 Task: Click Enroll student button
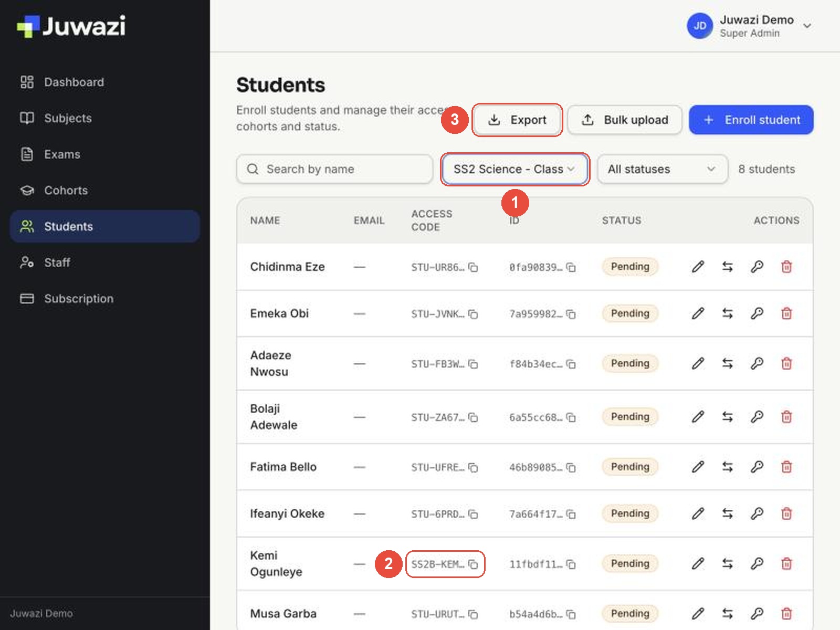[x=751, y=120]
